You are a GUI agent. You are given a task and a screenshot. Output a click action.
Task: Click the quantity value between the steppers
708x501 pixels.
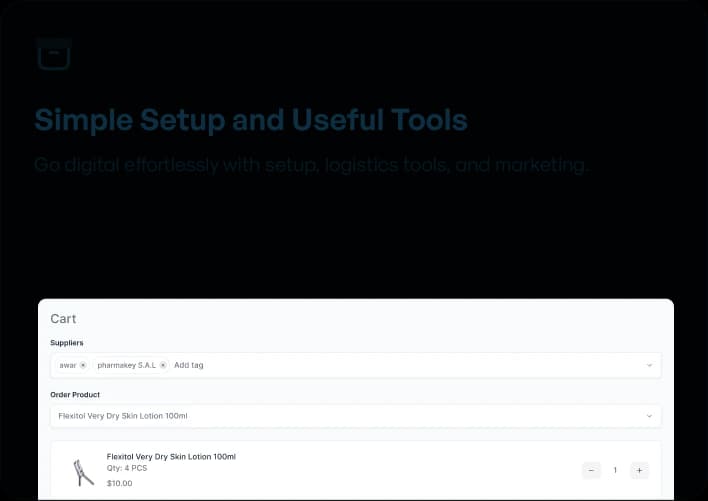[x=615, y=470]
